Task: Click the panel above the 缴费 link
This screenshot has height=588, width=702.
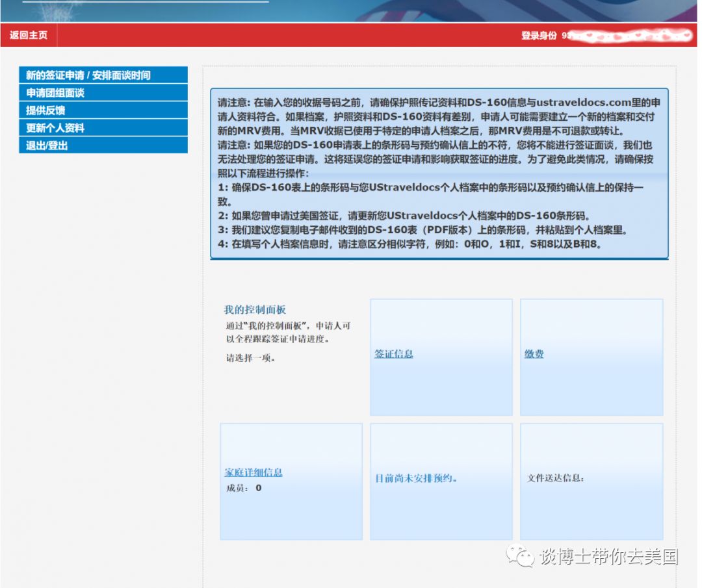Action: click(x=591, y=325)
